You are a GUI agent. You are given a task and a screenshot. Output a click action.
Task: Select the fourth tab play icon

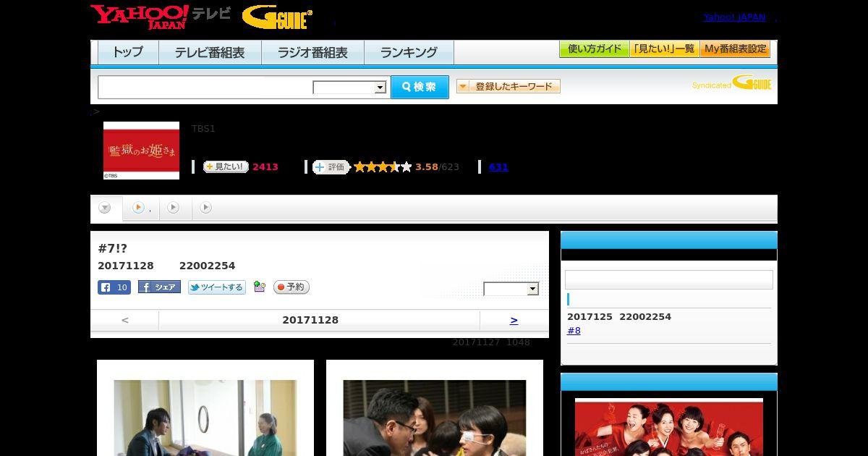pos(206,208)
